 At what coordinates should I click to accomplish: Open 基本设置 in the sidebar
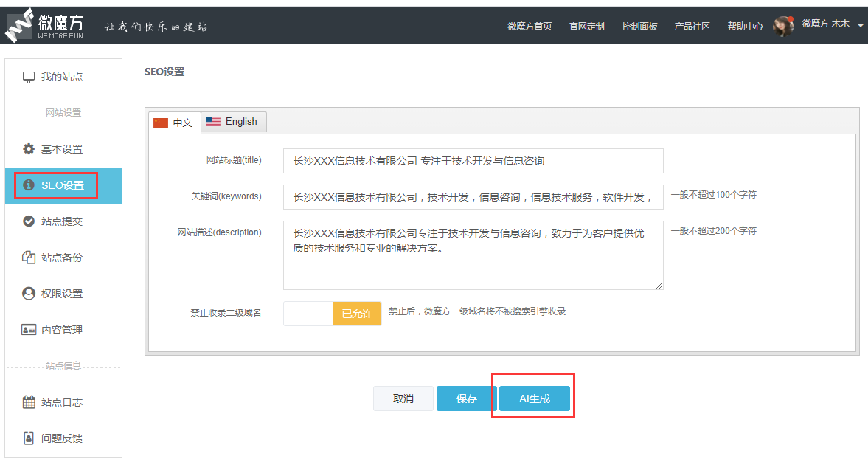(63, 148)
